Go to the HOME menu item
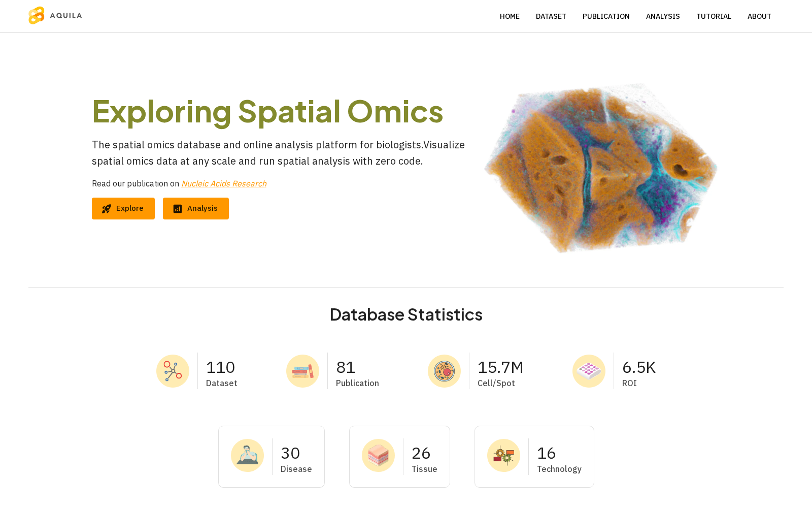 click(510, 16)
